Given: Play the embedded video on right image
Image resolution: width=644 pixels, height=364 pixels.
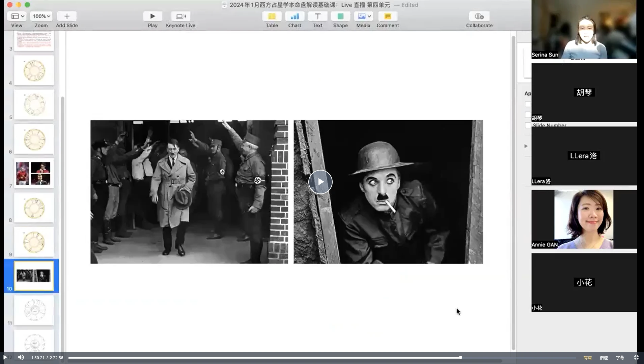Looking at the screenshot, I should 320,182.
